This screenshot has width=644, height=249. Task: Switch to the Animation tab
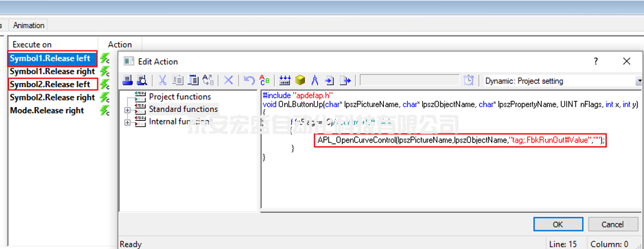29,25
